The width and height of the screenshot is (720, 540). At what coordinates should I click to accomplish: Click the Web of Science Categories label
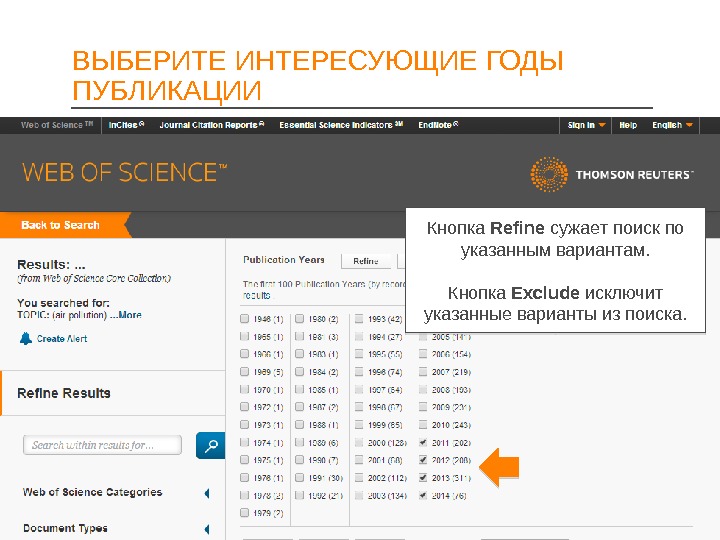pyautogui.click(x=92, y=492)
